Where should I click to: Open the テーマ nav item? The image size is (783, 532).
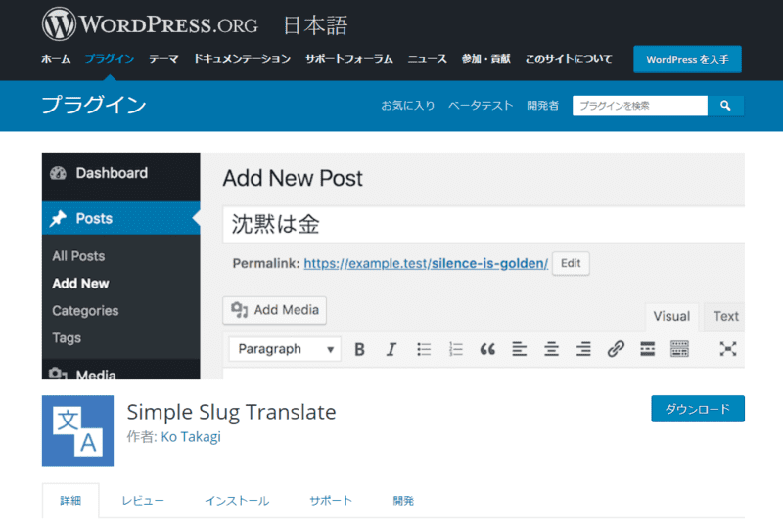pyautogui.click(x=163, y=59)
